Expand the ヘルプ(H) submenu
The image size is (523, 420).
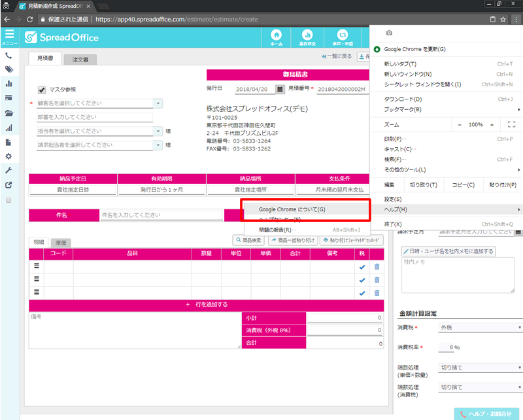click(x=447, y=209)
